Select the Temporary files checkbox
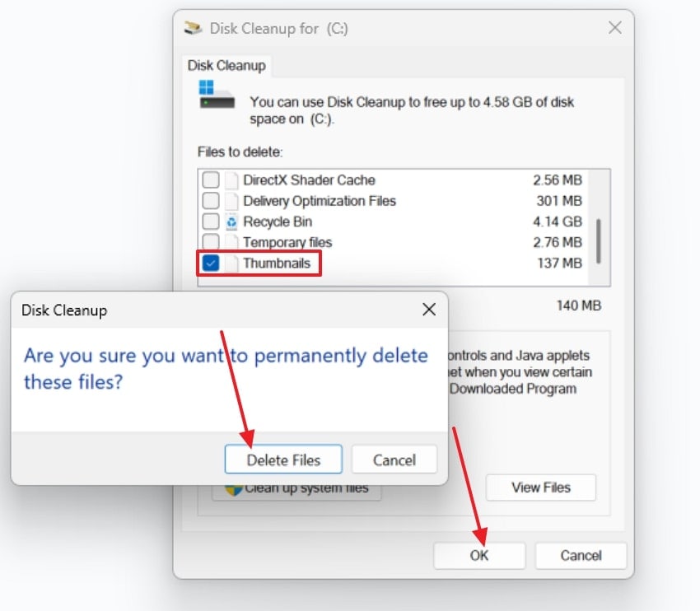700x611 pixels. point(211,242)
